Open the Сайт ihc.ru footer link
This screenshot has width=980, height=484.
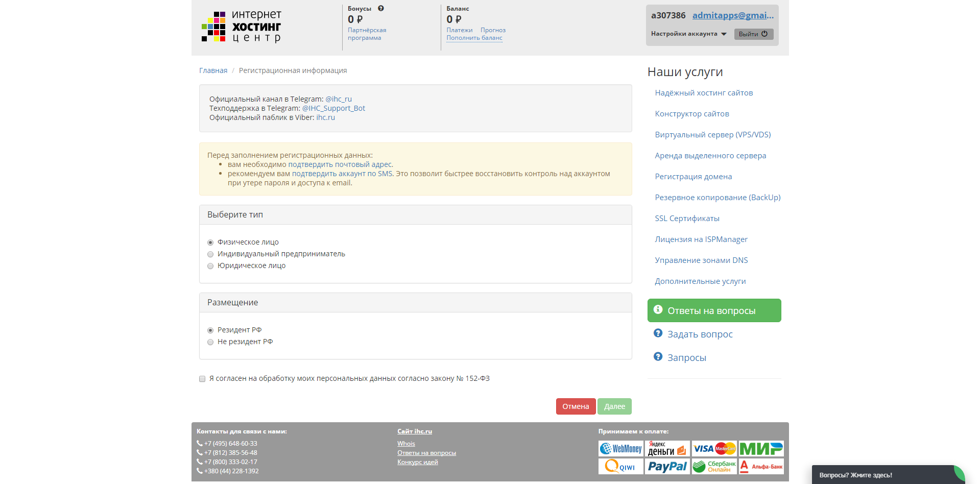pos(415,431)
